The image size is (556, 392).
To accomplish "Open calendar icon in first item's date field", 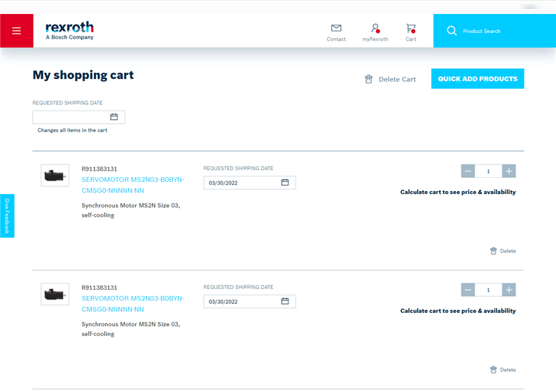I will (285, 183).
